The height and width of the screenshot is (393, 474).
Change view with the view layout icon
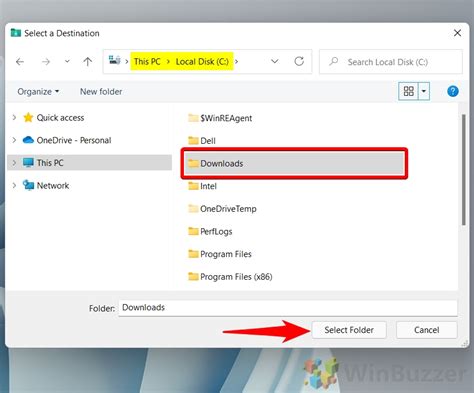point(408,91)
